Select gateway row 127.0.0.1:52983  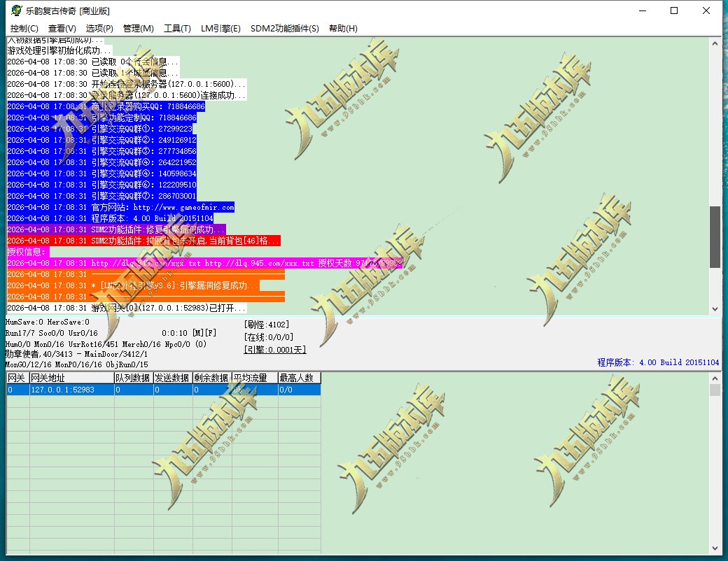click(x=163, y=390)
